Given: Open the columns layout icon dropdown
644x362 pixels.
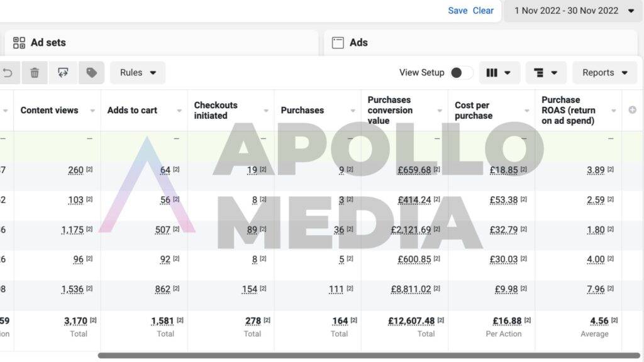Looking at the screenshot, I should pos(498,73).
